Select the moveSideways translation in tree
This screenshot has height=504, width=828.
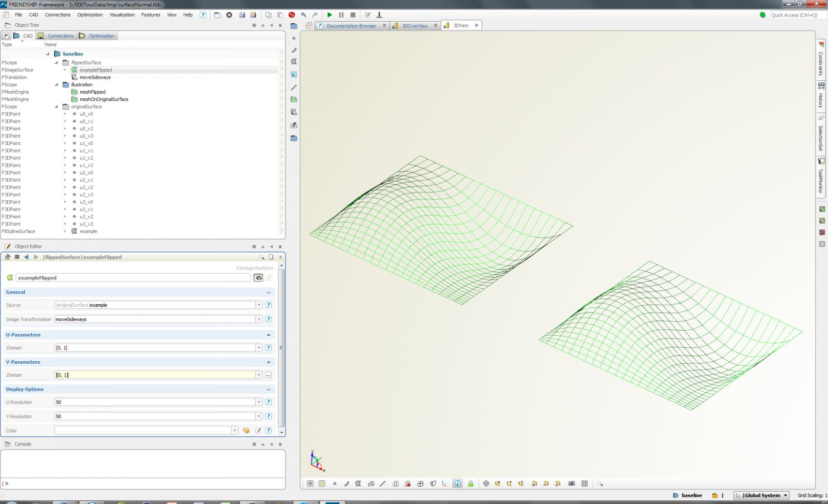(x=95, y=78)
